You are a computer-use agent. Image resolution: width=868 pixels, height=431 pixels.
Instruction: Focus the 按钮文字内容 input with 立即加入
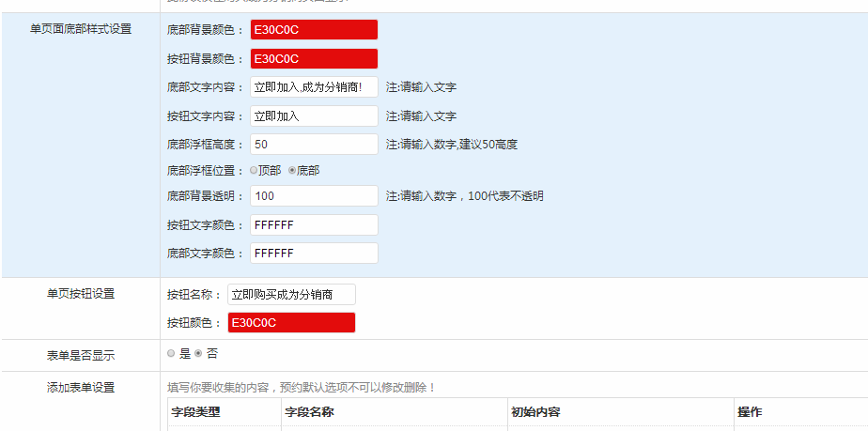coord(314,116)
